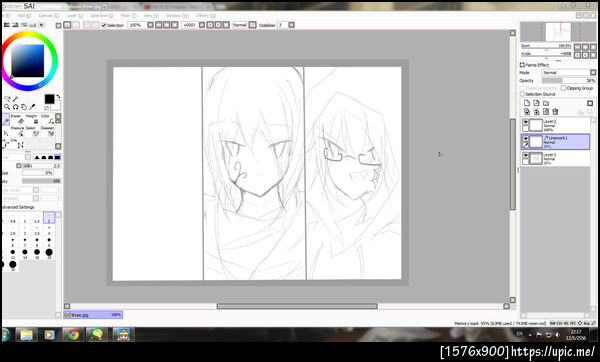
Task: Create a new layer folder
Action: point(546,103)
